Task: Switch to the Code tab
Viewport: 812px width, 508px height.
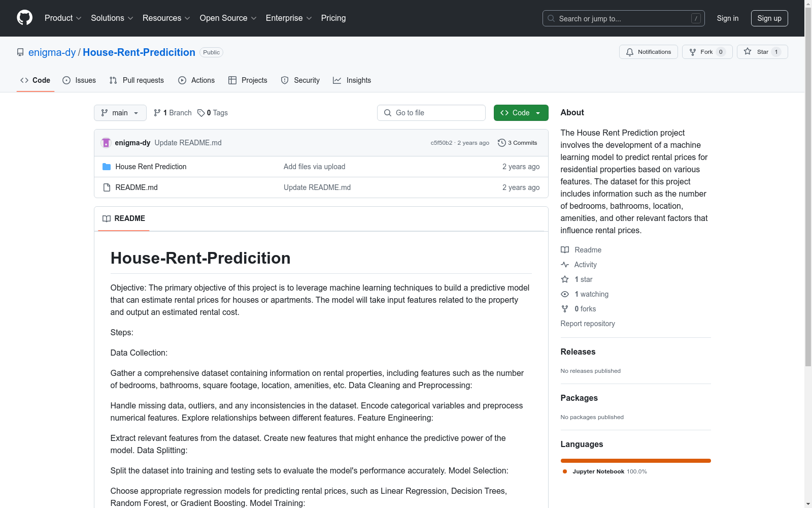Action: tap(36, 80)
